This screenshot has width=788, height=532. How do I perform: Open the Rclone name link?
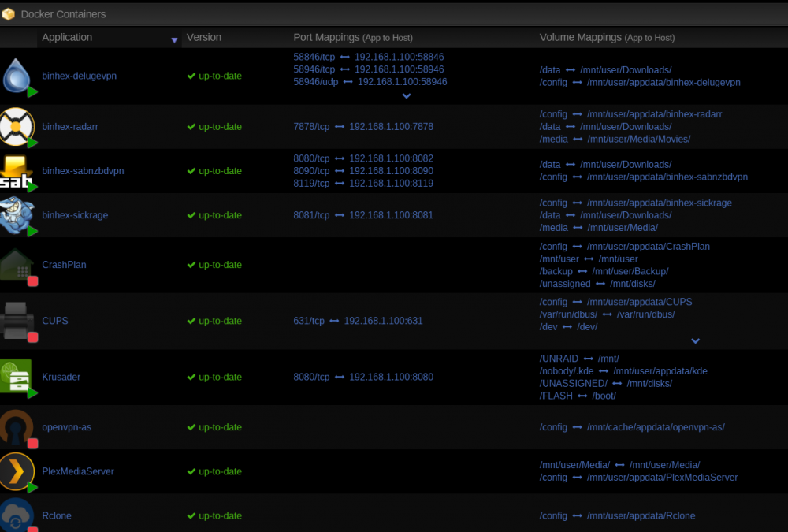point(56,515)
